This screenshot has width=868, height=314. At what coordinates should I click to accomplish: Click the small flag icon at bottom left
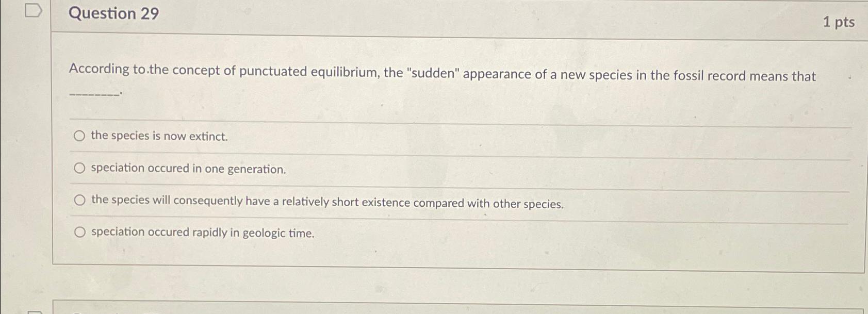tap(34, 311)
